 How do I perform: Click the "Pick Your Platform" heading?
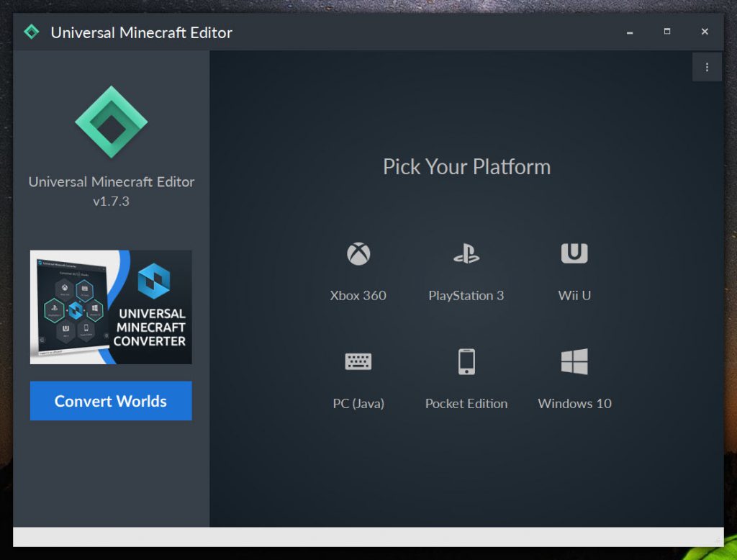click(x=466, y=167)
